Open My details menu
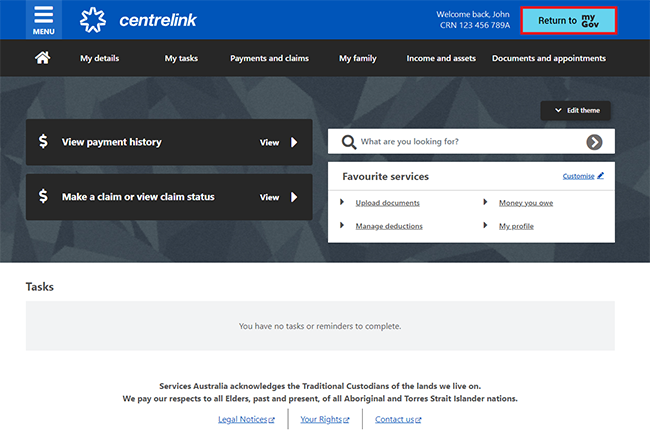 (99, 58)
